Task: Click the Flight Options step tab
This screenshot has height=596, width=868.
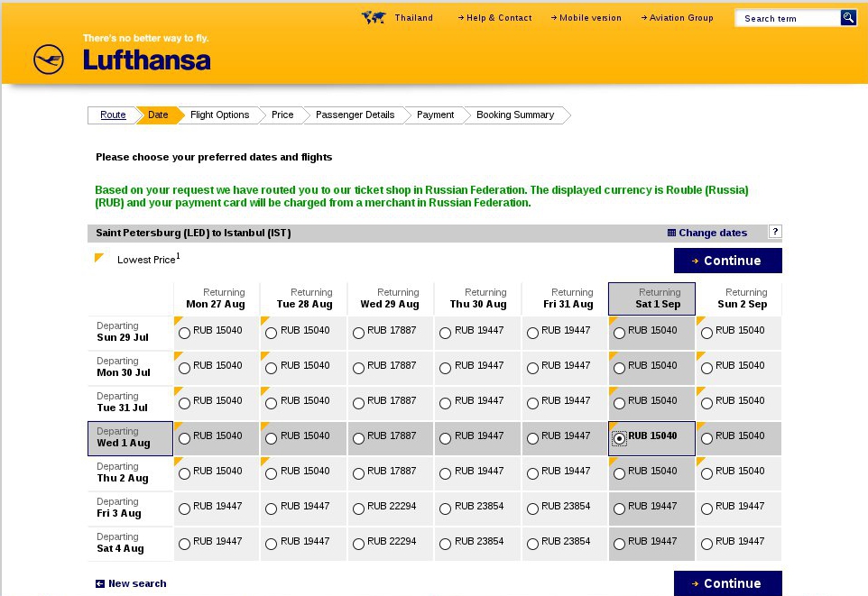Action: tap(220, 115)
